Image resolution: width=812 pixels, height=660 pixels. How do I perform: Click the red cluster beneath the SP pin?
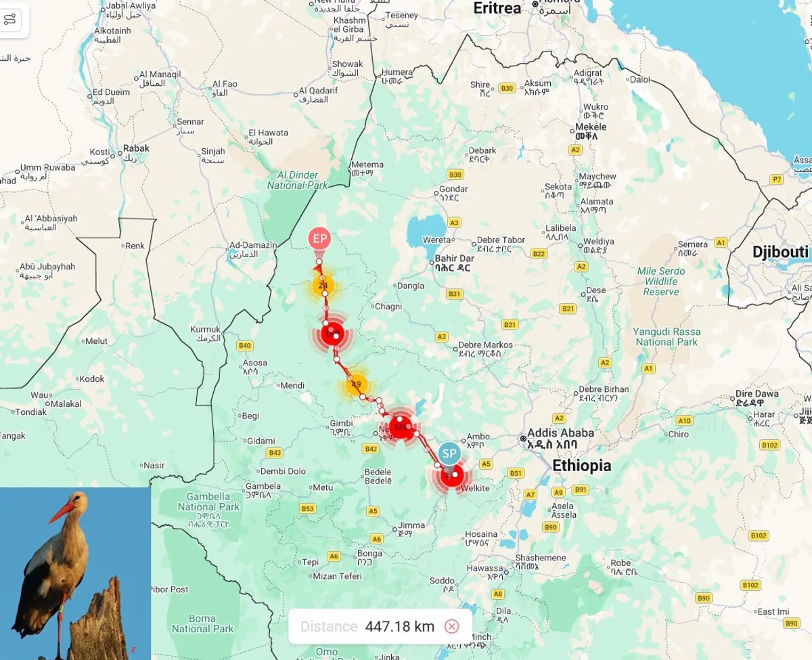click(x=451, y=477)
